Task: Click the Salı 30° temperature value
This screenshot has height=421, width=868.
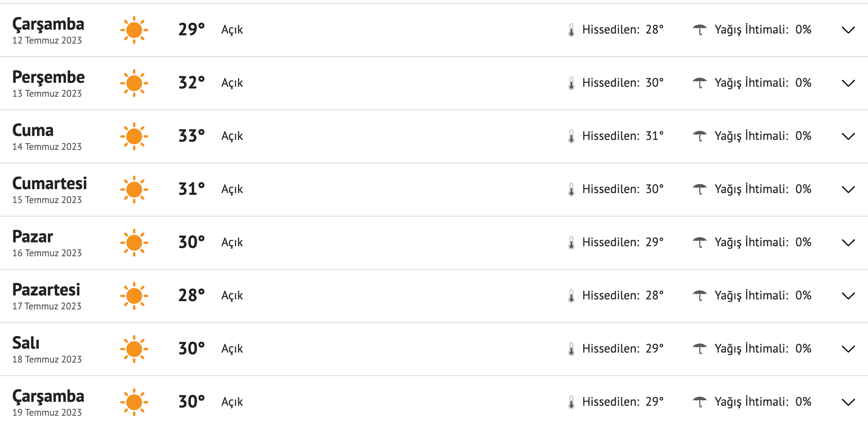Action: point(191,349)
